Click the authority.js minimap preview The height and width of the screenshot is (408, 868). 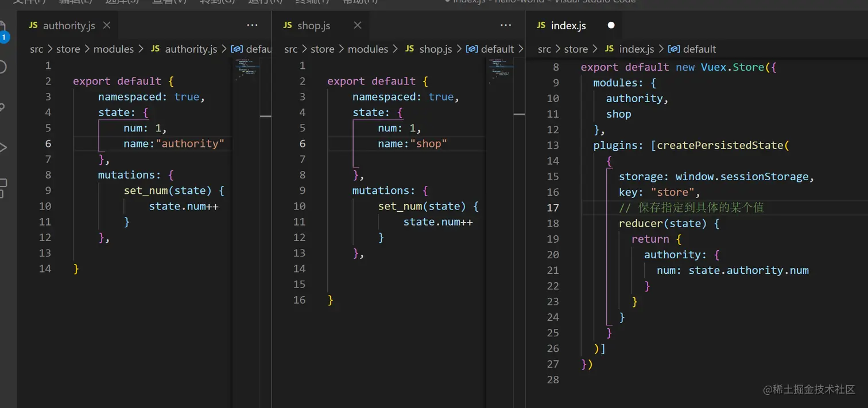(247, 69)
